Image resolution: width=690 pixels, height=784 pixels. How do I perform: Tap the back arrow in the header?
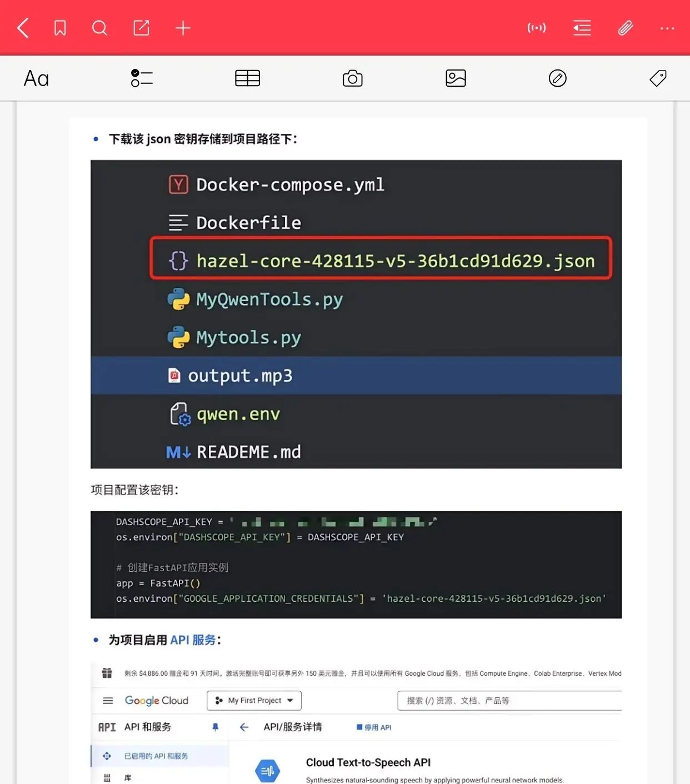(23, 28)
